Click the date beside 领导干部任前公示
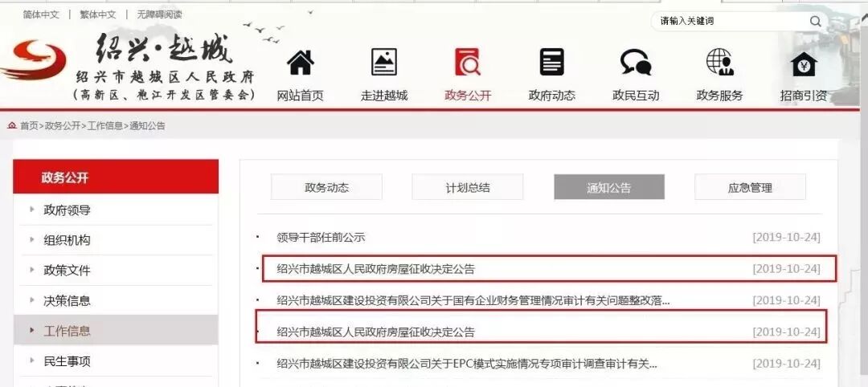The image size is (868, 387). tap(787, 238)
